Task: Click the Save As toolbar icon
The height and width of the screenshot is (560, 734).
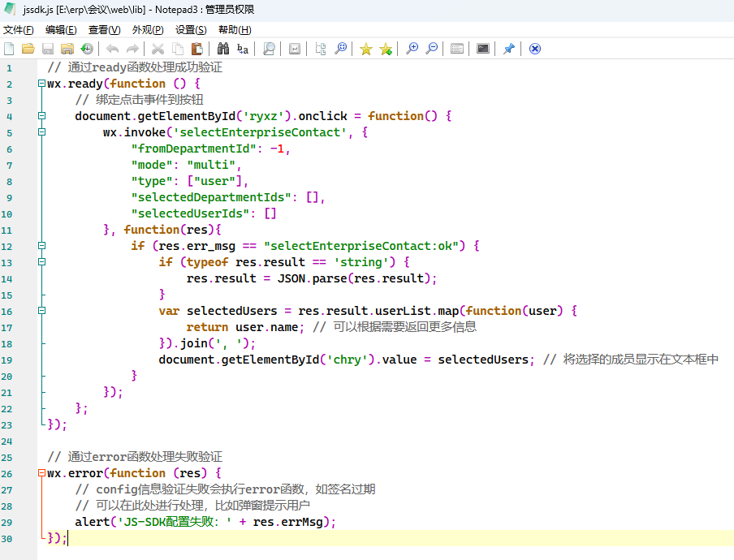Action: [67, 49]
